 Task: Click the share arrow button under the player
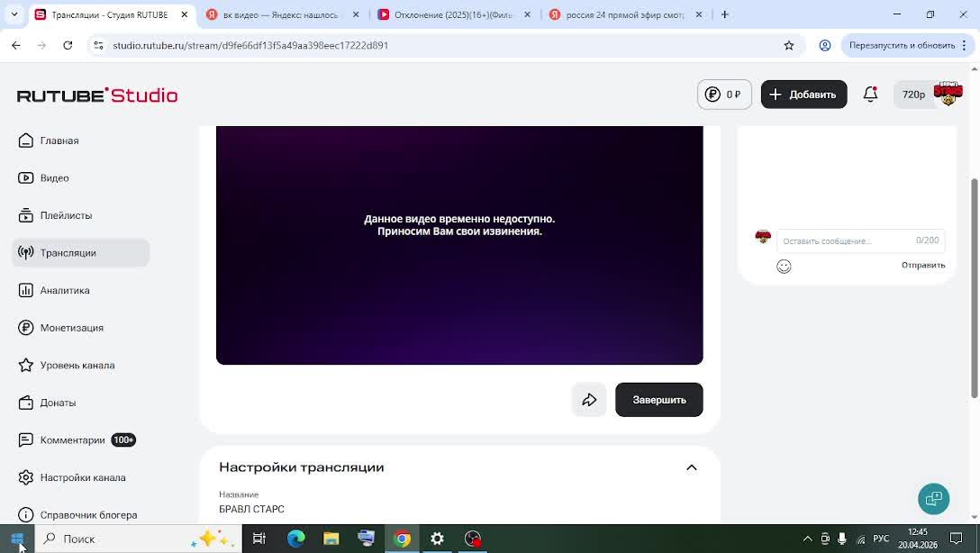click(589, 400)
